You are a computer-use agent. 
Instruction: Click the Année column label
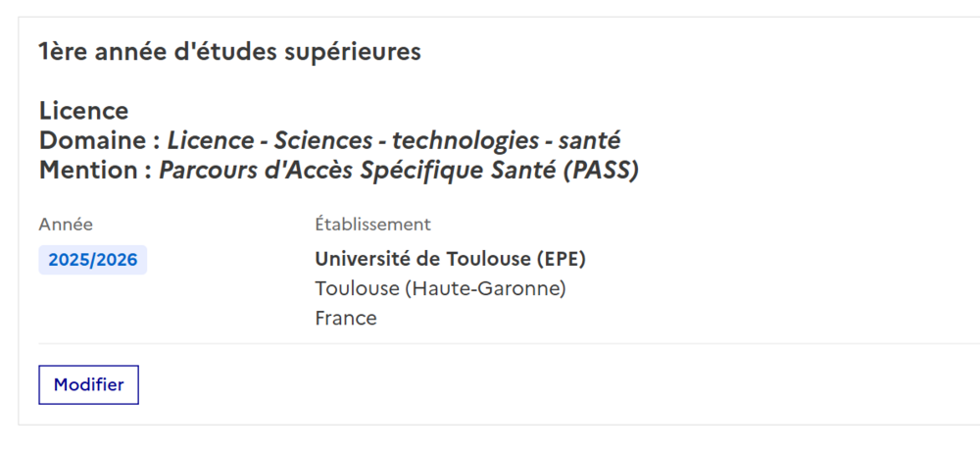point(66,225)
